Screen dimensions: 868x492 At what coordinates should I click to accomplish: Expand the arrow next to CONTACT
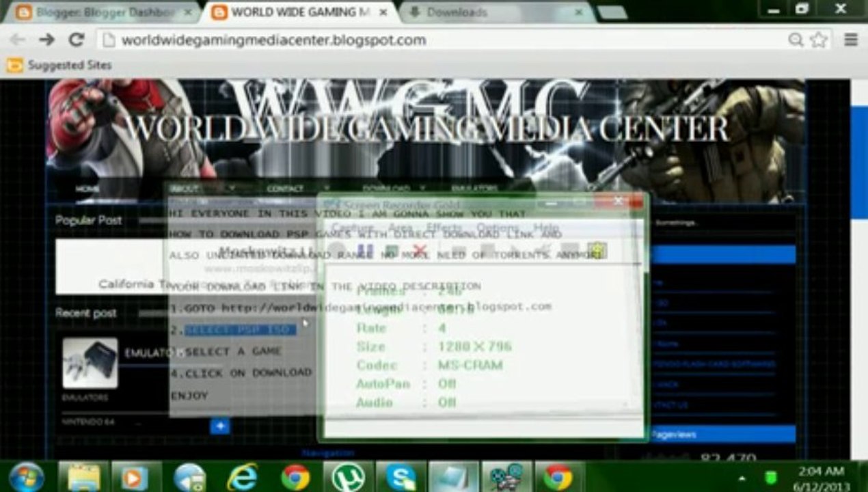326,189
